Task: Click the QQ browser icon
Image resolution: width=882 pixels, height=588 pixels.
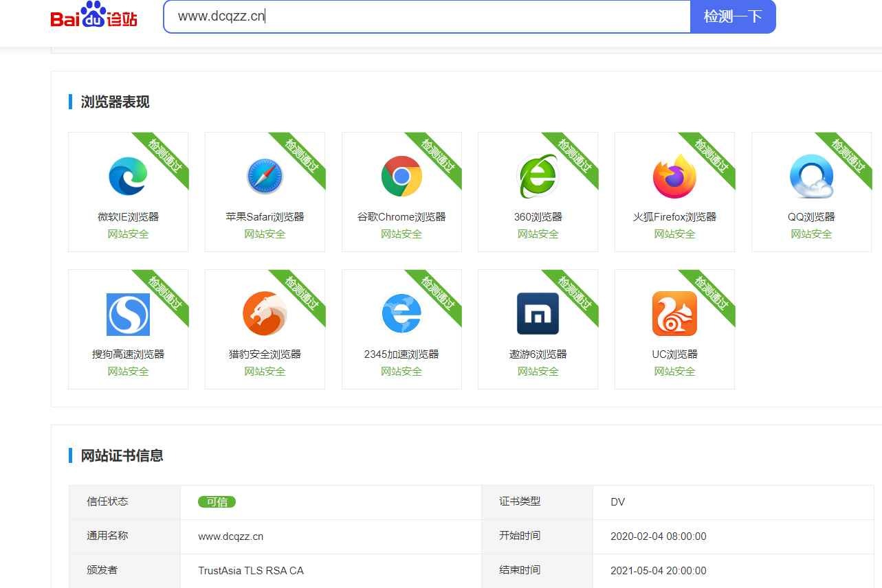Action: pyautogui.click(x=811, y=176)
